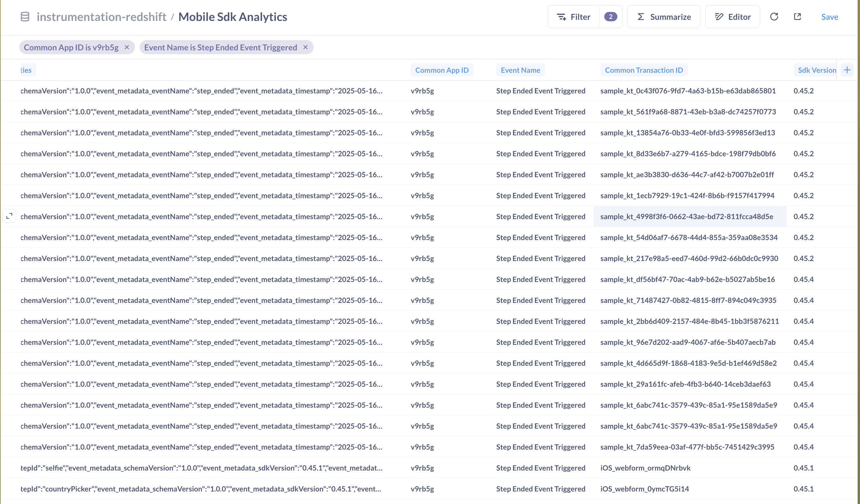Viewport: 860px width, 504px height.
Task: Save the current question
Action: (x=830, y=17)
